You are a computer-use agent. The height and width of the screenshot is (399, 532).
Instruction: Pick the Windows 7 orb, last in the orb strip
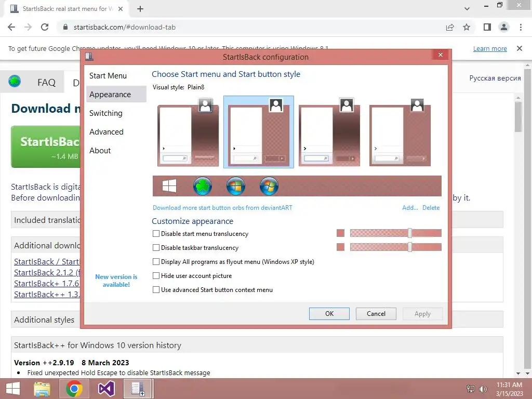[269, 186]
